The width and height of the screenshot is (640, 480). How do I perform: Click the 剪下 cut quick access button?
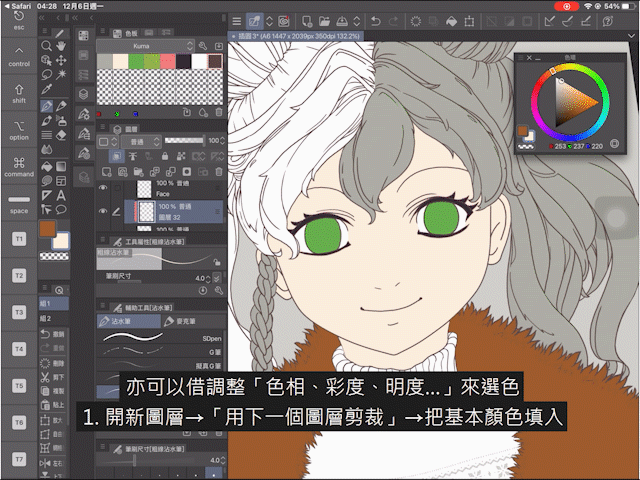tap(53, 377)
